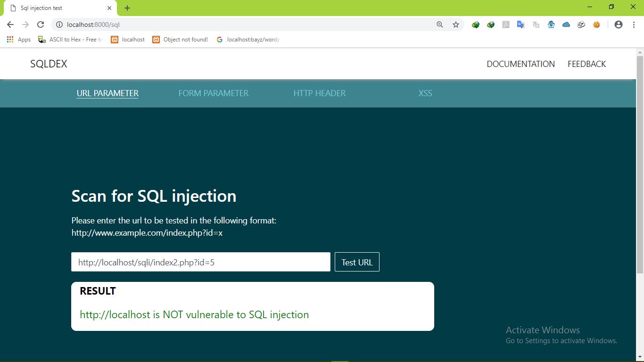
Task: Click the page vertical scrollbar thumb
Action: (640, 164)
